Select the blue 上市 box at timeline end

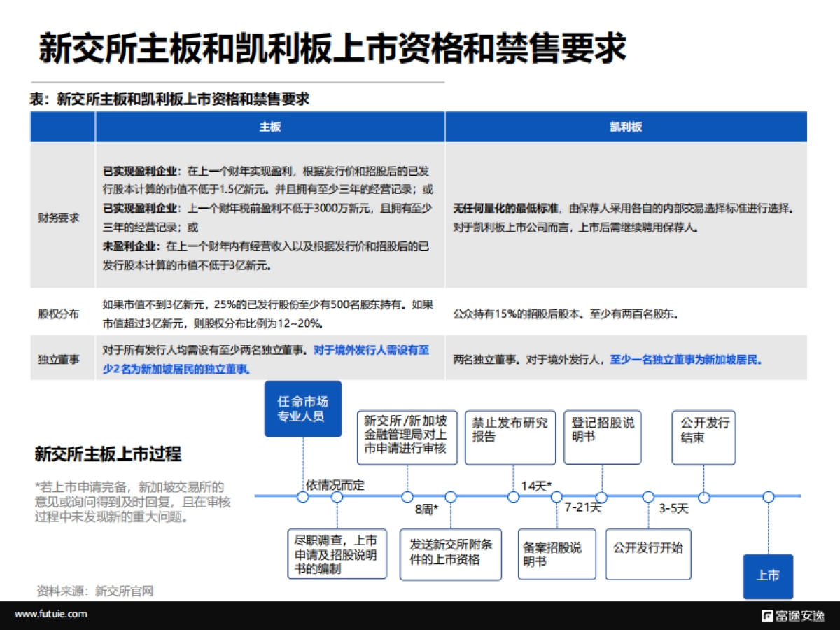(x=768, y=575)
